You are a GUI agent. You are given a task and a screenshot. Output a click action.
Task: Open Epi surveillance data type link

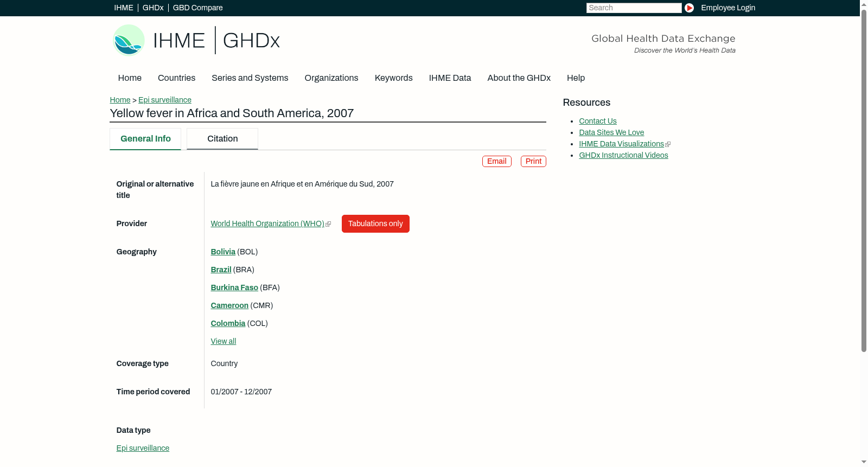(143, 449)
